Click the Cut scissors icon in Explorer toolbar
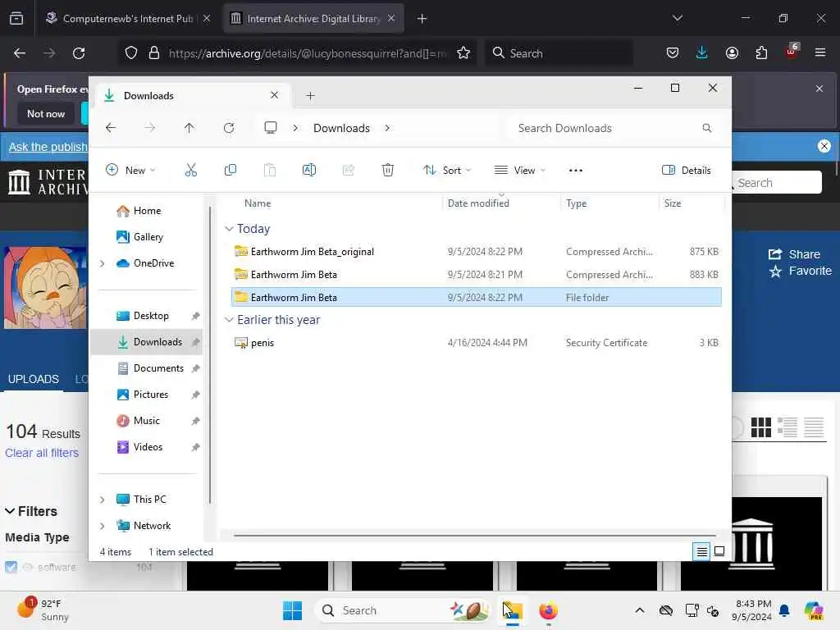 tap(190, 171)
